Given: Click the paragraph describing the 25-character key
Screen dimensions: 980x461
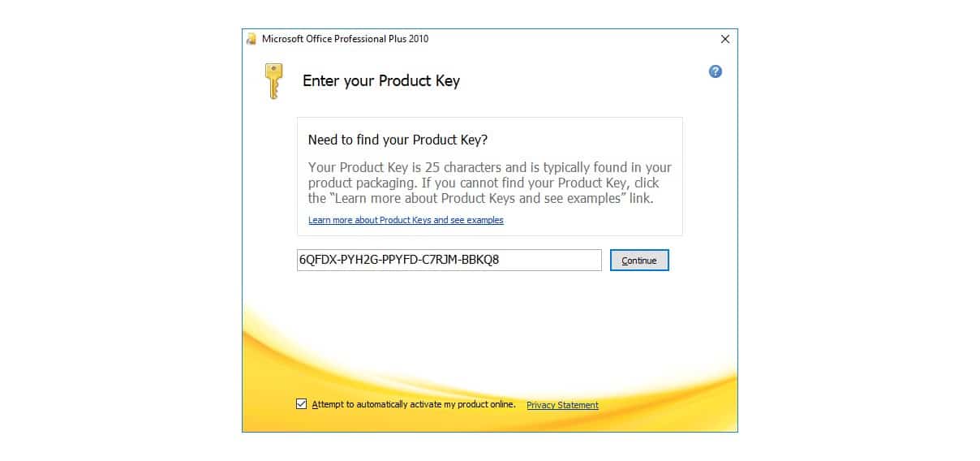Looking at the screenshot, I should 489,183.
